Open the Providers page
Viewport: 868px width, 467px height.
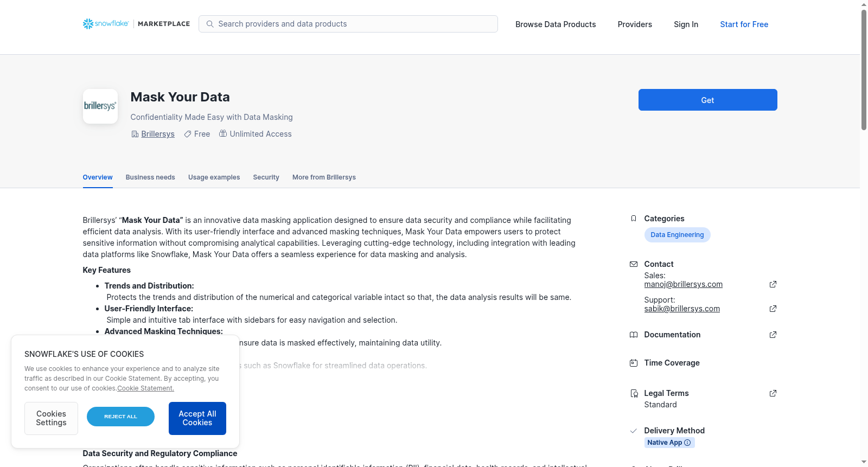click(635, 24)
